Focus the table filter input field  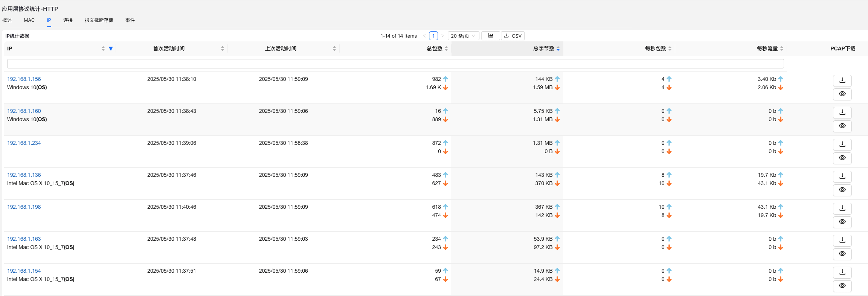coord(395,64)
